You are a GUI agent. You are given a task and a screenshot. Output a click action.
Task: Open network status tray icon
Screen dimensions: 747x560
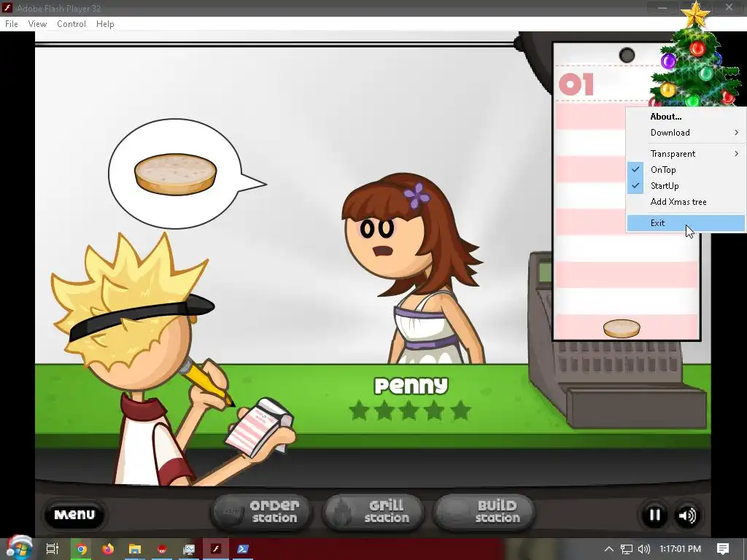(627, 549)
